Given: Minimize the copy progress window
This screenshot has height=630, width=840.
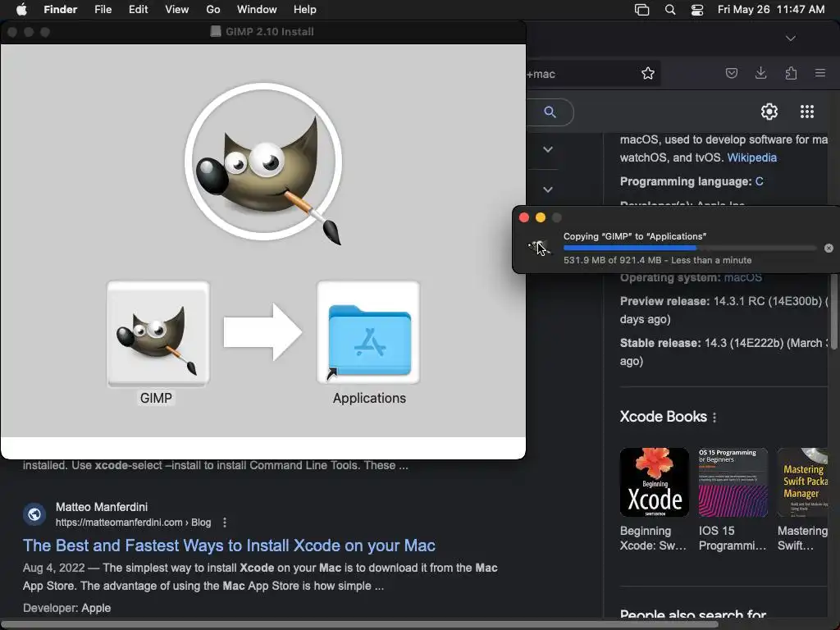Looking at the screenshot, I should [541, 217].
